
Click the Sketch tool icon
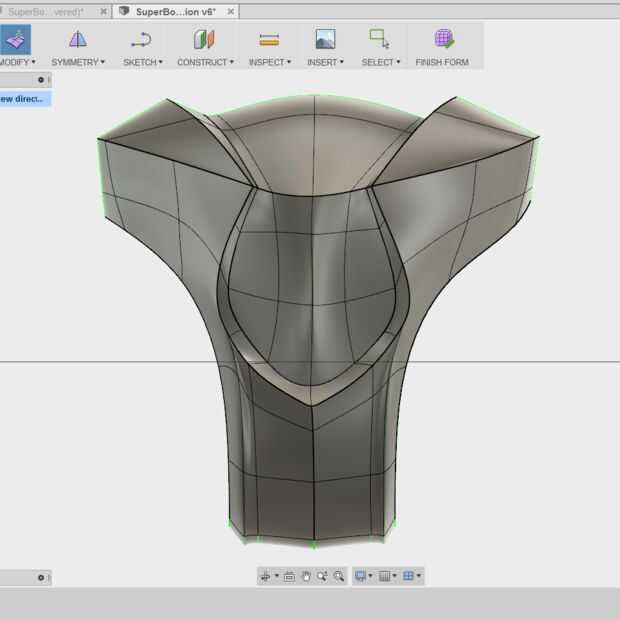point(141,40)
